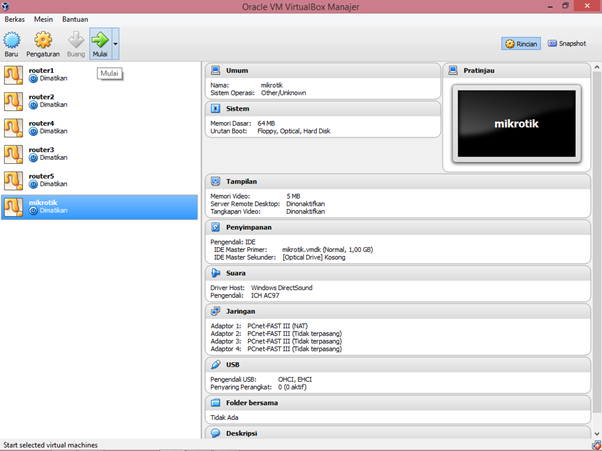The height and width of the screenshot is (451, 602).
Task: Click the Pratinjau preview section icon
Action: [453, 70]
